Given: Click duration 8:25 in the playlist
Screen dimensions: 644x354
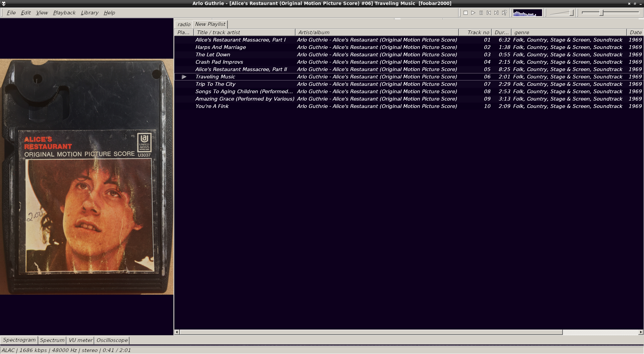Looking at the screenshot, I should 504,69.
